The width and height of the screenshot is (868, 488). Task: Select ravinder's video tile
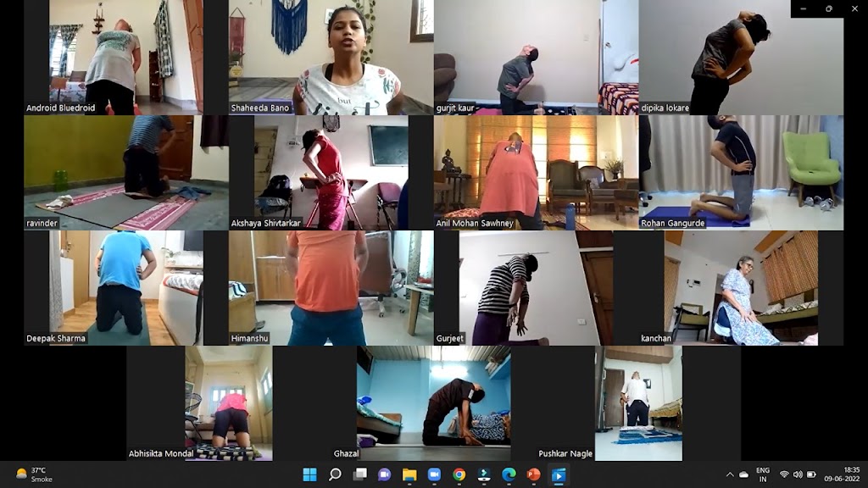point(126,173)
